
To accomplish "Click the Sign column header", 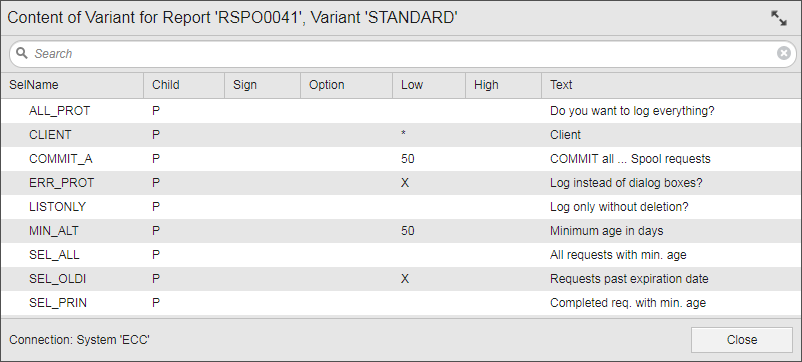I will (x=262, y=85).
